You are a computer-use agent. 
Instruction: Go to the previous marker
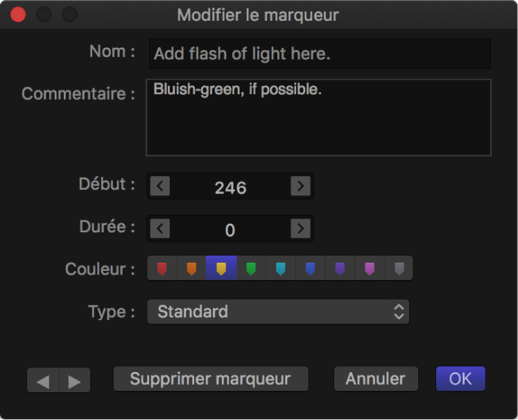[x=43, y=380]
